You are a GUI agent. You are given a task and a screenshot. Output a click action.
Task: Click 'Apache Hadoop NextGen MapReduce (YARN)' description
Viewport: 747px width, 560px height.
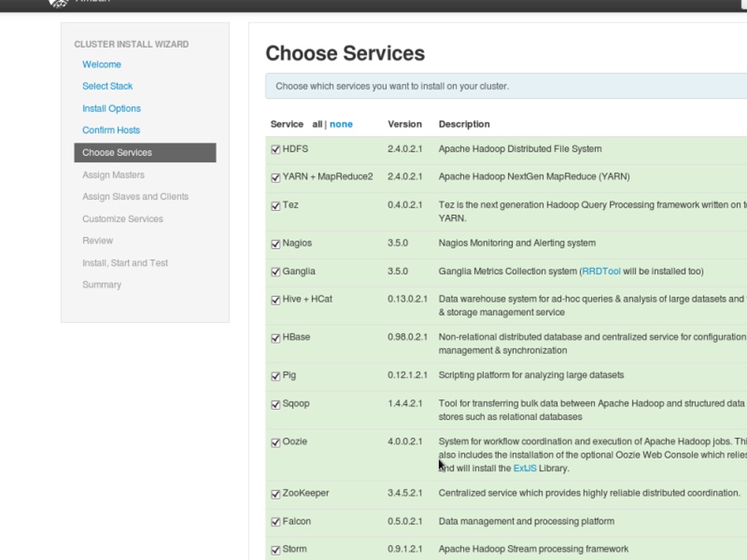coord(534,177)
